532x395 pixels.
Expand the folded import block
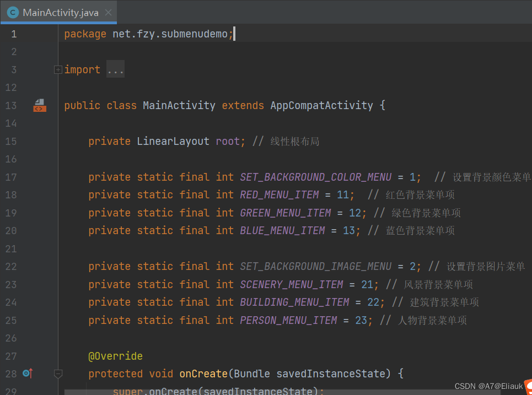coord(58,69)
